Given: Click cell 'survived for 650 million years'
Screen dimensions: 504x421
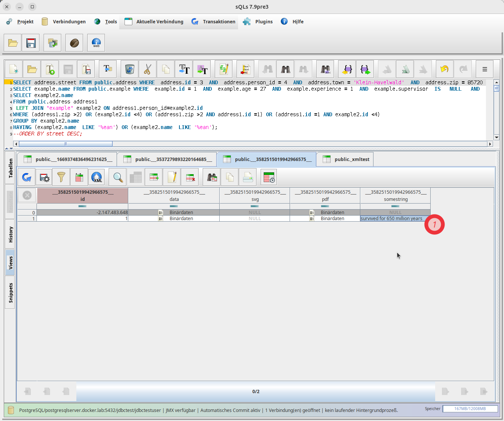Looking at the screenshot, I should click(x=395, y=218).
